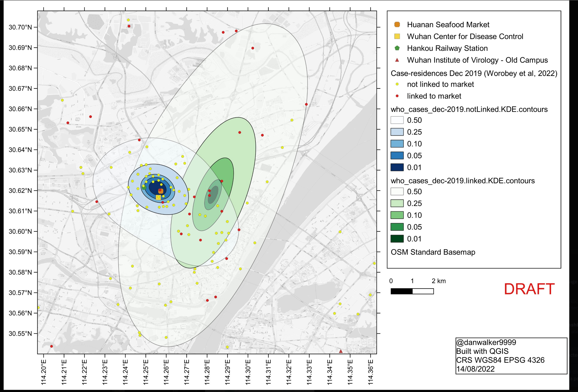Image resolution: width=578 pixels, height=392 pixels.
Task: Click the notLinked 0.10 blue swatch
Action: [397, 144]
